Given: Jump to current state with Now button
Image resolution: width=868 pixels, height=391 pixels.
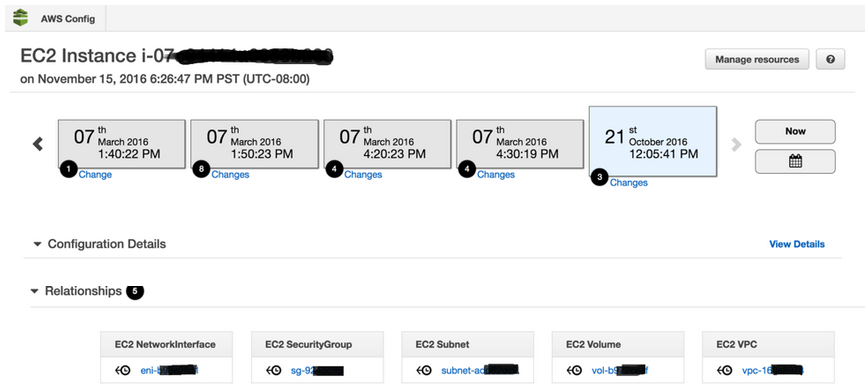Looking at the screenshot, I should (795, 131).
